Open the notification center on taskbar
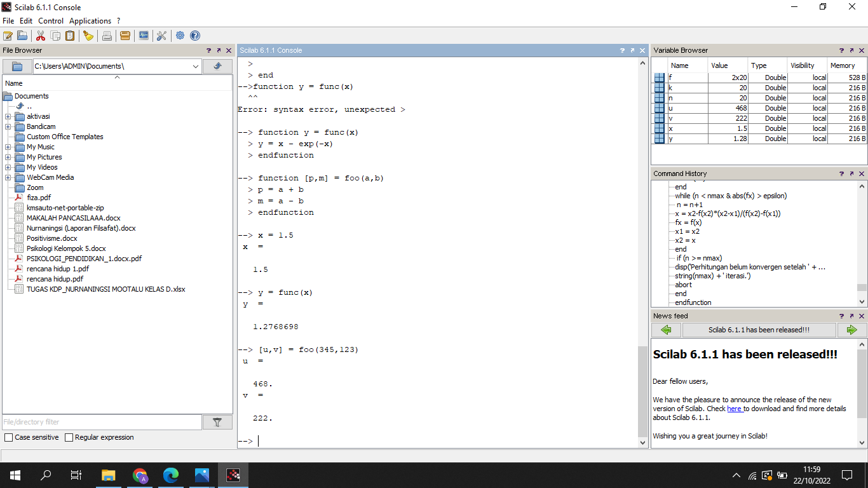This screenshot has width=868, height=488. [x=847, y=475]
